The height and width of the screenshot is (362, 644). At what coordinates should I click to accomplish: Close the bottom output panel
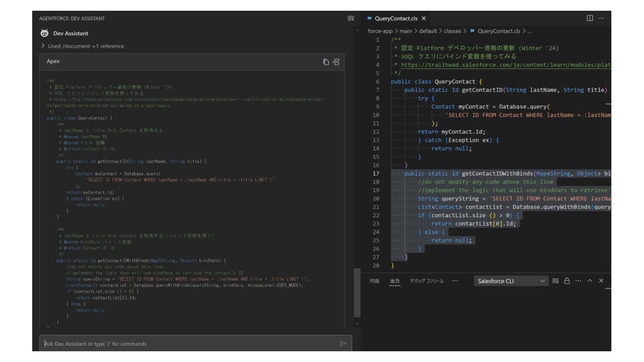(601, 281)
